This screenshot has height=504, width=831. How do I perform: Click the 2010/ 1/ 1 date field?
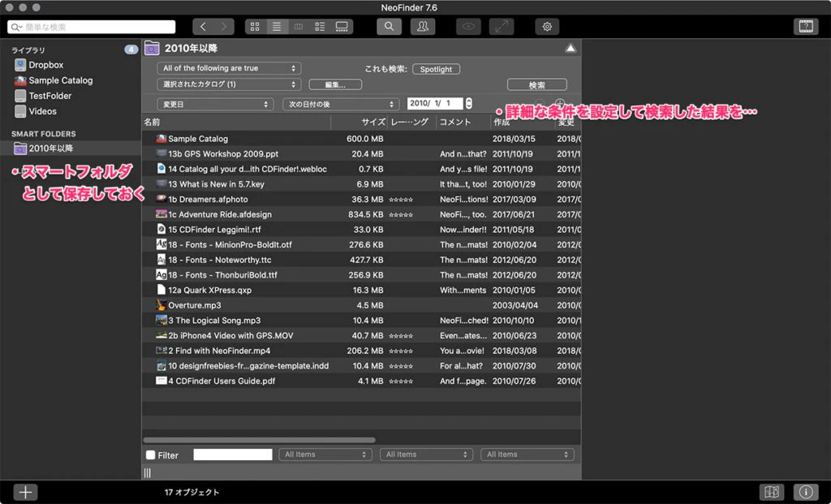pyautogui.click(x=435, y=103)
